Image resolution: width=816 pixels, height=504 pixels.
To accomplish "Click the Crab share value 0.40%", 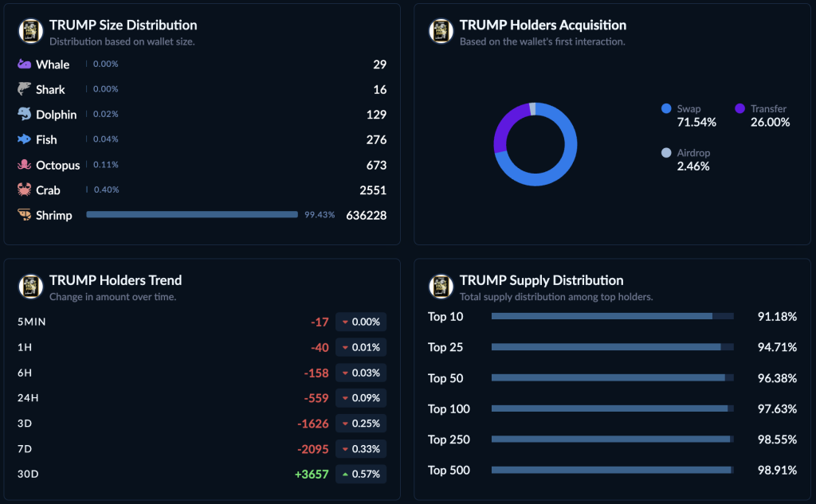I will 106,189.
